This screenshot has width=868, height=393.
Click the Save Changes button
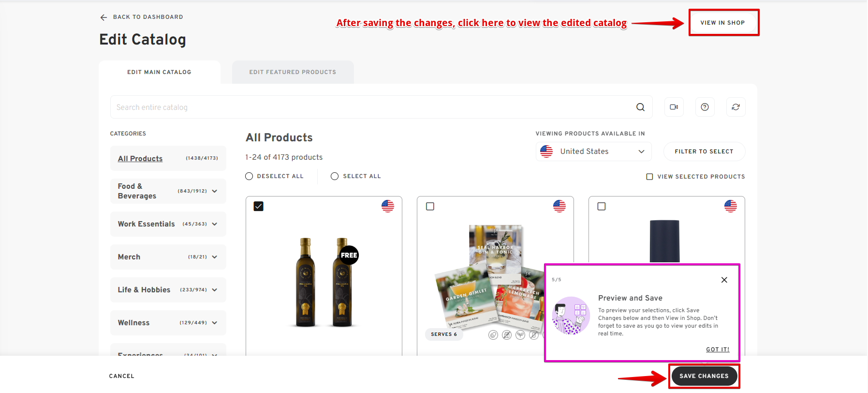coord(704,376)
